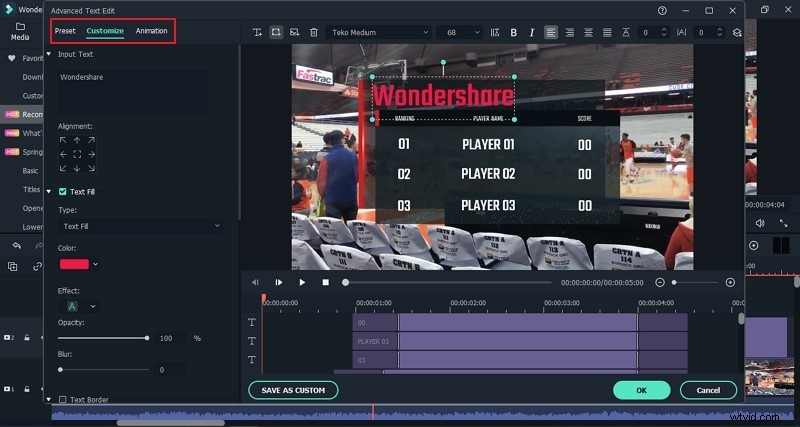Open color swatch dropdown arrow

[95, 264]
